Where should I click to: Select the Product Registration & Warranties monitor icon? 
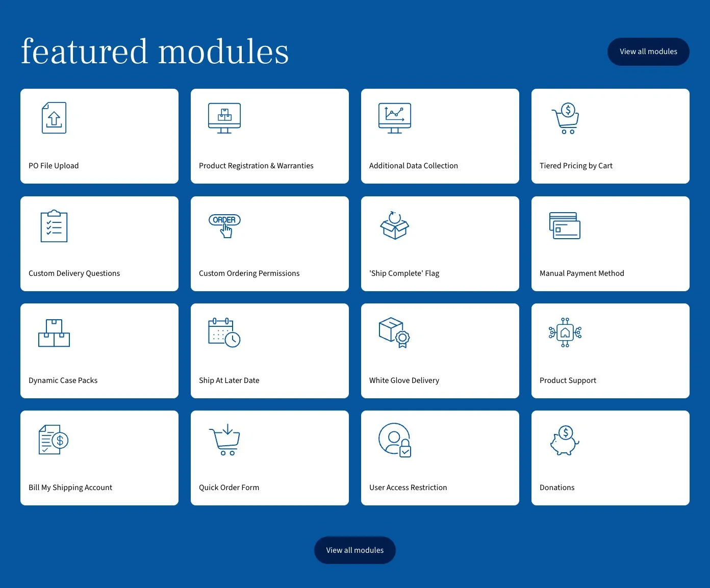coord(223,118)
